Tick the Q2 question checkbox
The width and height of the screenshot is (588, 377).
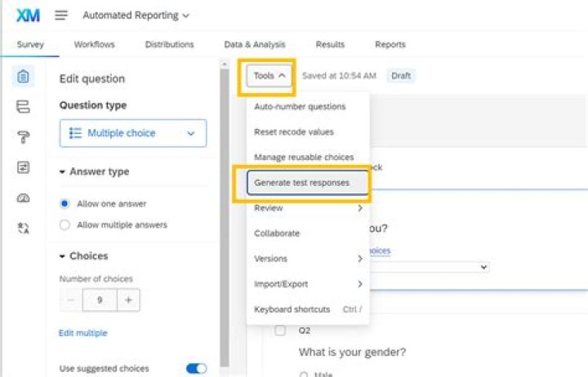280,330
